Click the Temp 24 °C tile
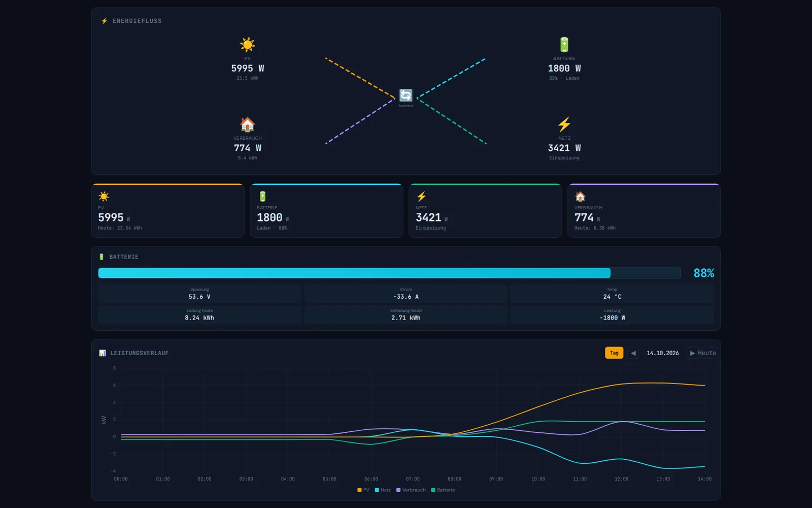812x508 pixels. coord(612,294)
